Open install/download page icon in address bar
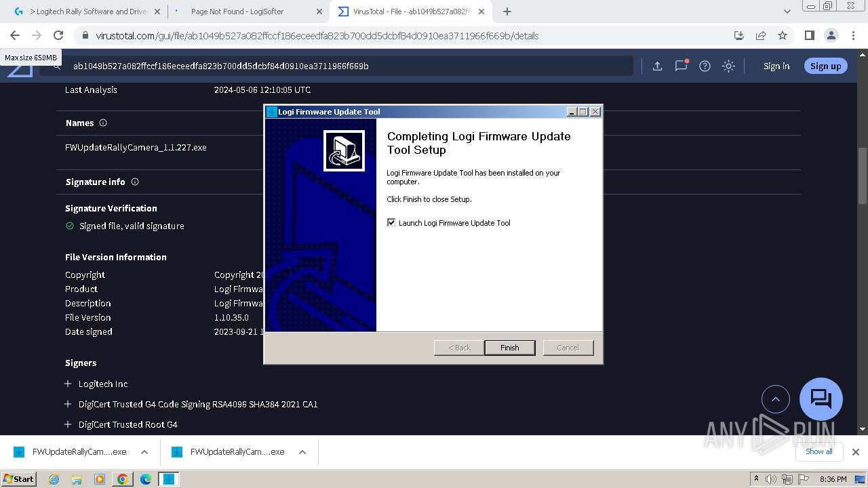Screen dimensions: 868x488 point(739,35)
